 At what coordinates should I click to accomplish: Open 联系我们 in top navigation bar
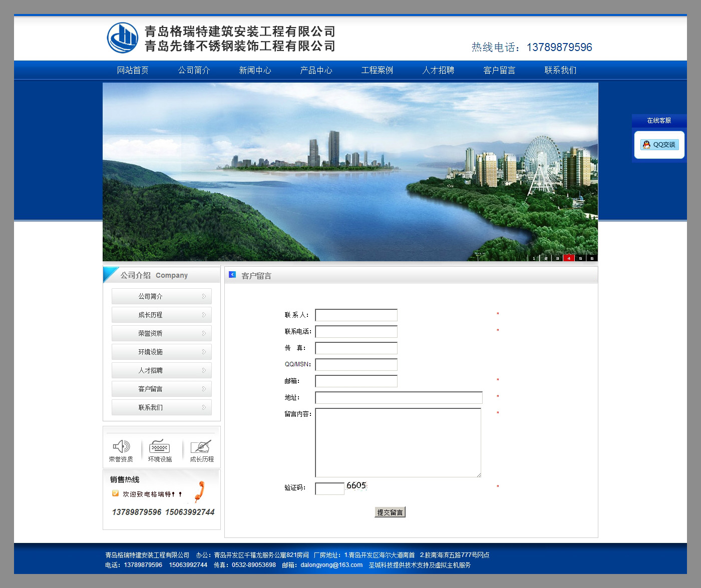560,70
